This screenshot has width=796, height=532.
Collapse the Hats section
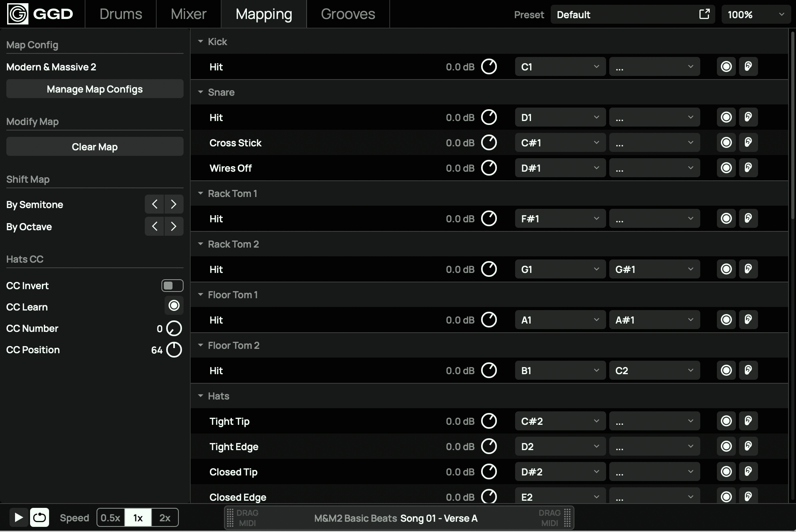tap(201, 396)
